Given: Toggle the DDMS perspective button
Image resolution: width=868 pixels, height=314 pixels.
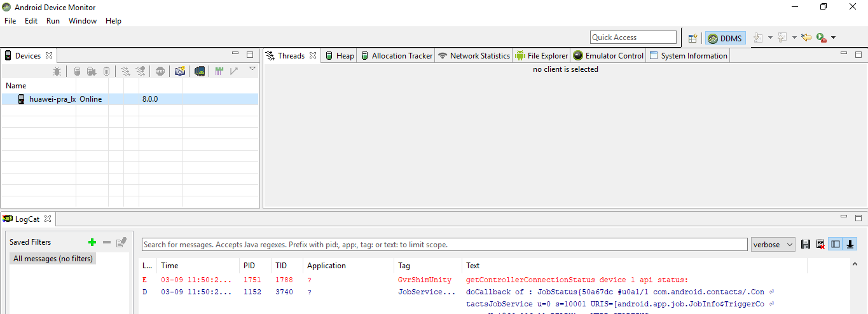Looking at the screenshot, I should (725, 38).
